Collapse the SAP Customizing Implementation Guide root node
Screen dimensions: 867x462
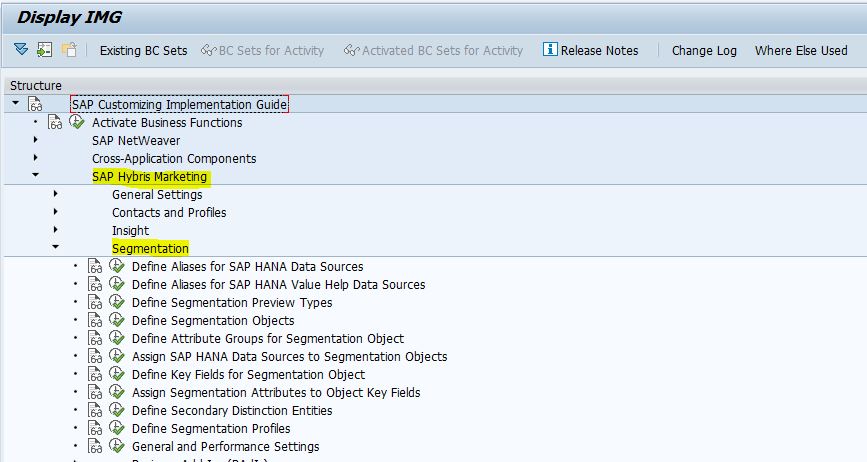point(15,103)
